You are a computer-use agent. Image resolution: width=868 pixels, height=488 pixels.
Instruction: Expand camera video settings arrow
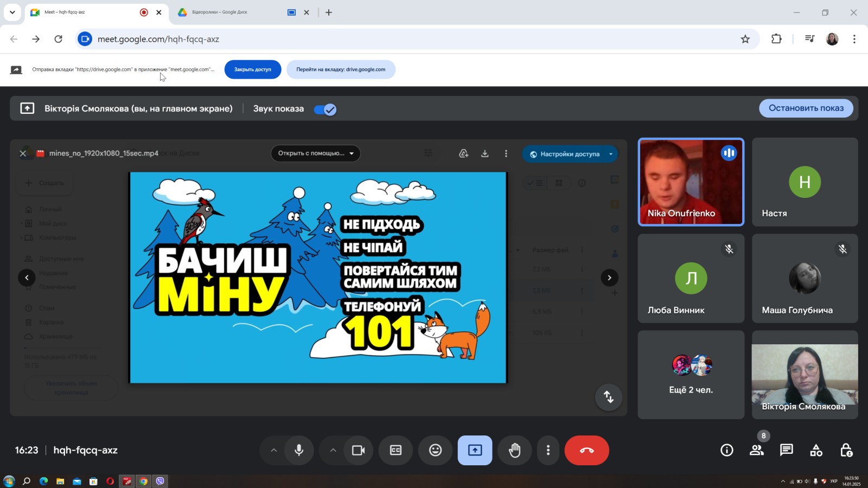pos(333,450)
